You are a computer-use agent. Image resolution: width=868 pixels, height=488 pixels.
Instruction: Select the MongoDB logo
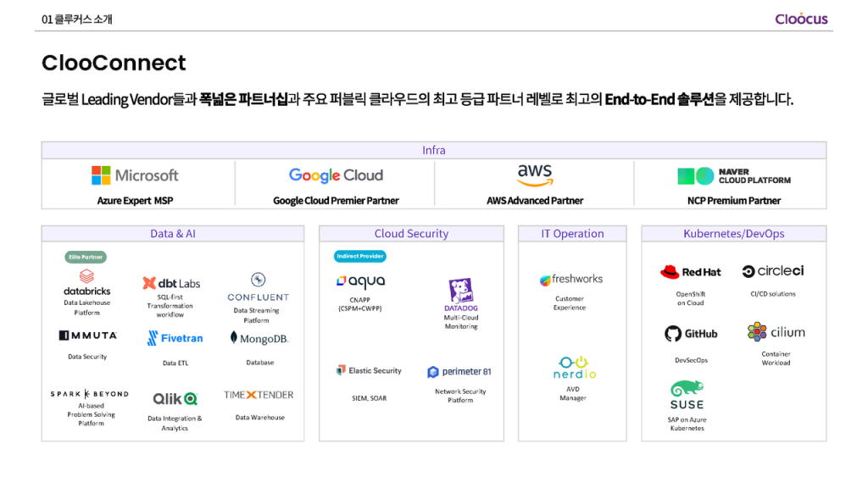pyautogui.click(x=259, y=338)
